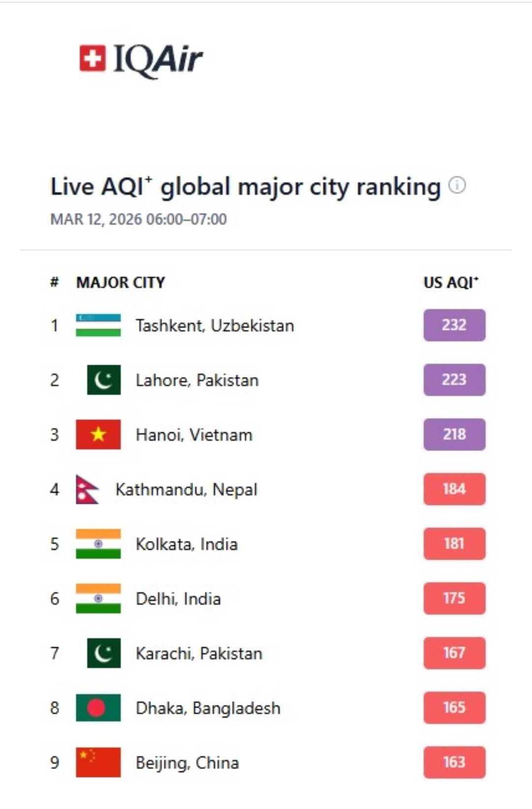
Task: Click the red 184 AQI badge
Action: [x=454, y=489]
